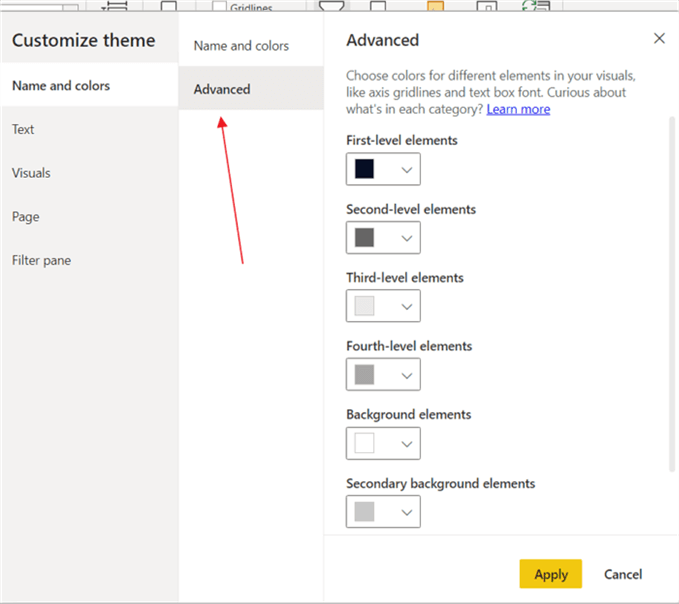Pick the Secondary background elements gray swatch
The height and width of the screenshot is (604, 679).
[364, 512]
